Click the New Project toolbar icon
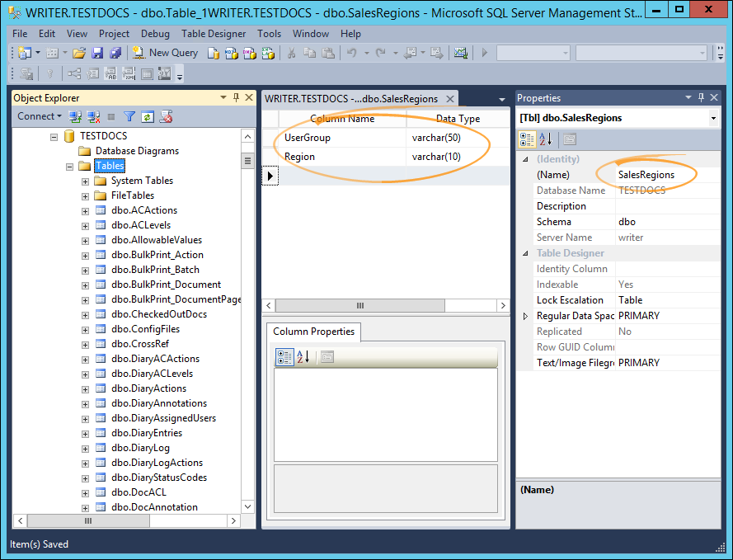Viewport: 733px width, 560px height. [x=24, y=53]
